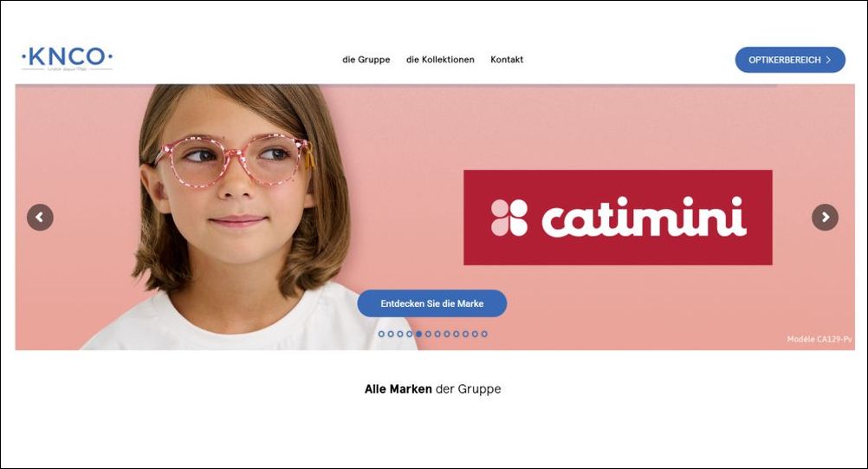The height and width of the screenshot is (469, 868).
Task: Select the first carousel pagination dot
Action: click(381, 334)
